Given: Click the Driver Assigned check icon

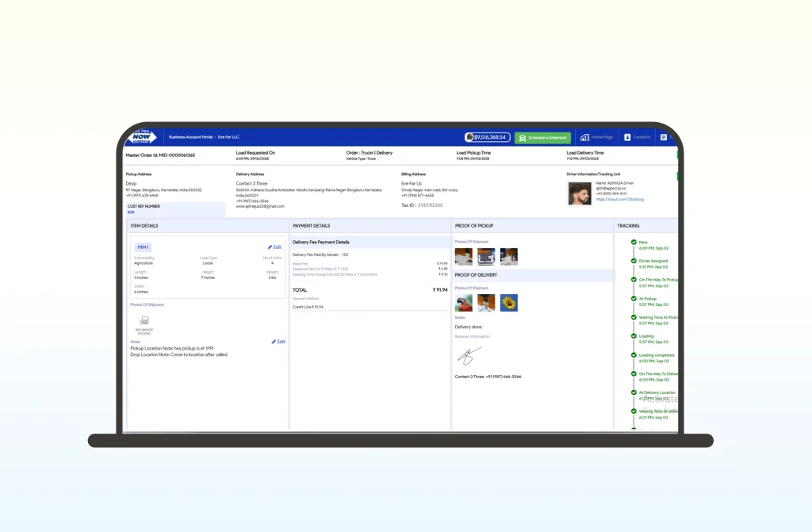Looking at the screenshot, I should pos(634,261).
